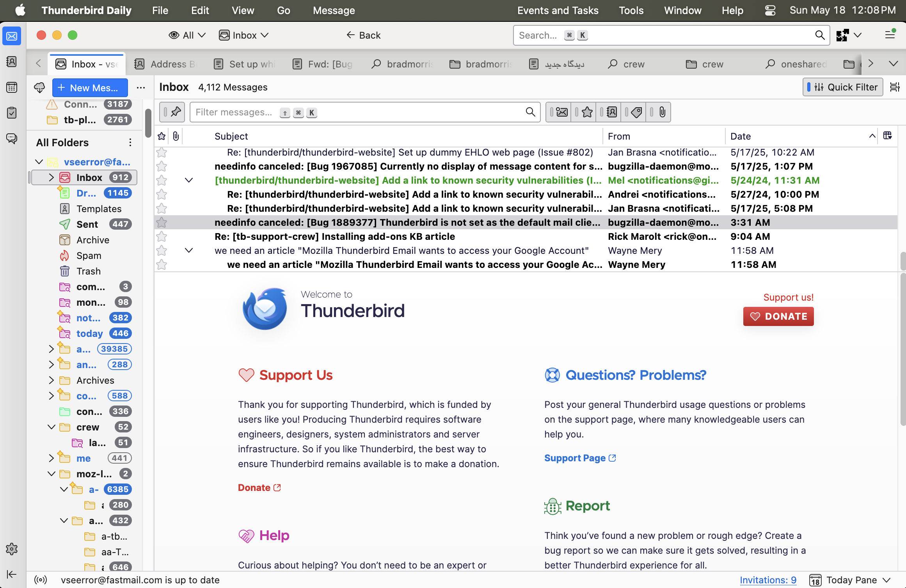Image resolution: width=906 pixels, height=588 pixels.
Task: Click New Message button
Action: coord(90,88)
